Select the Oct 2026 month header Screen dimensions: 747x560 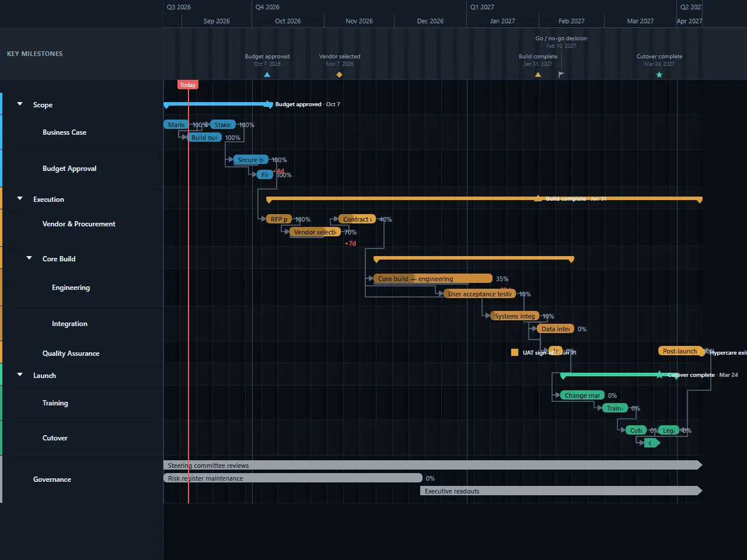pos(288,21)
